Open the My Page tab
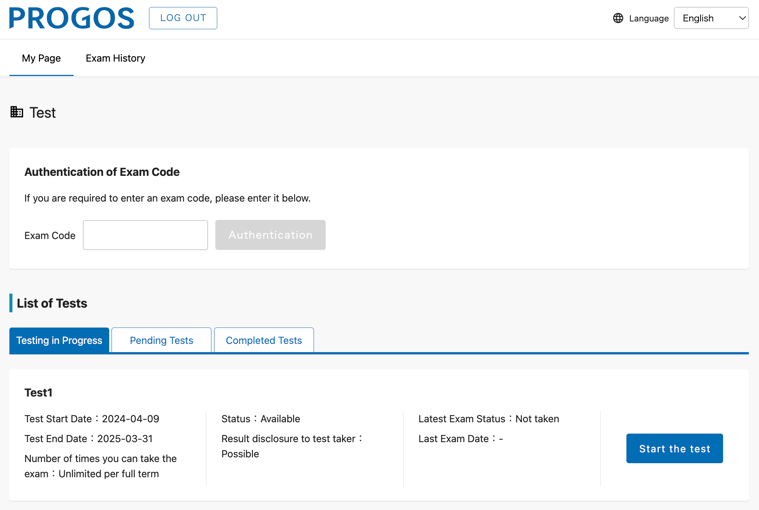Image resolution: width=759 pixels, height=510 pixels. [41, 59]
